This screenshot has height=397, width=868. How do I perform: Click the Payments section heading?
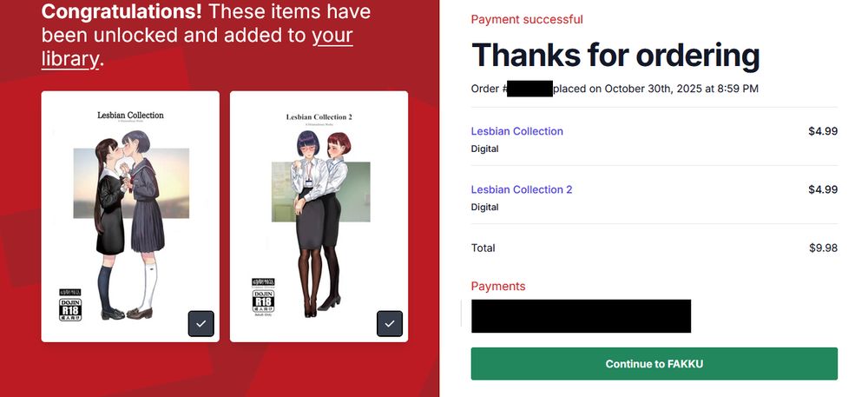tap(498, 287)
